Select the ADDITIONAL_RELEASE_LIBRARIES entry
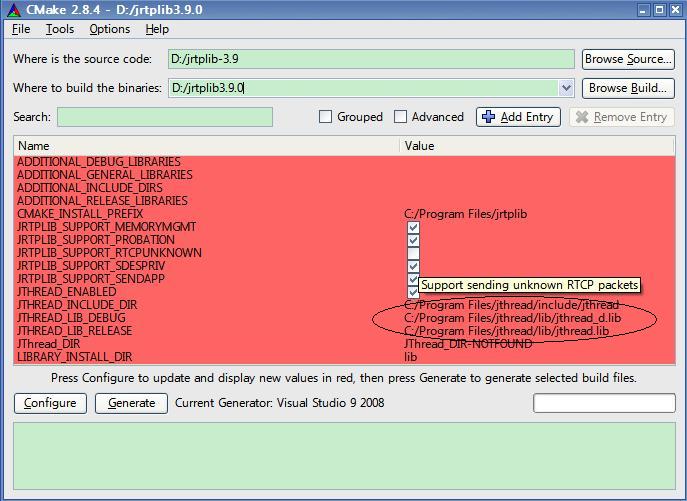 (x=102, y=201)
